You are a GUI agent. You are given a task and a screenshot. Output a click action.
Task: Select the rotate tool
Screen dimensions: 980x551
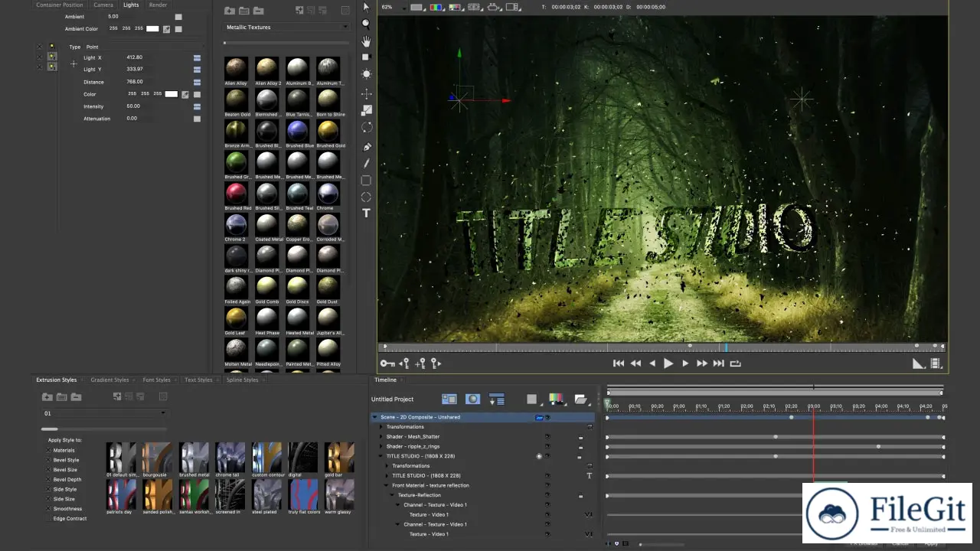[x=366, y=128]
